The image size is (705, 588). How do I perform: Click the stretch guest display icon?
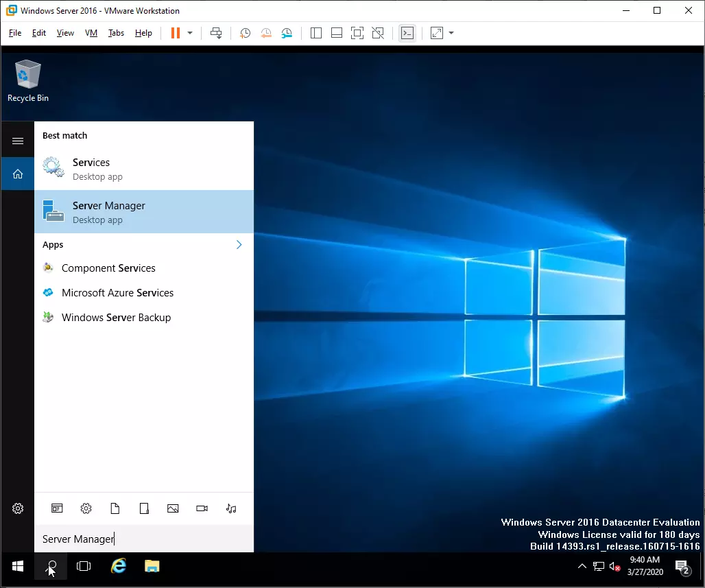pos(437,33)
